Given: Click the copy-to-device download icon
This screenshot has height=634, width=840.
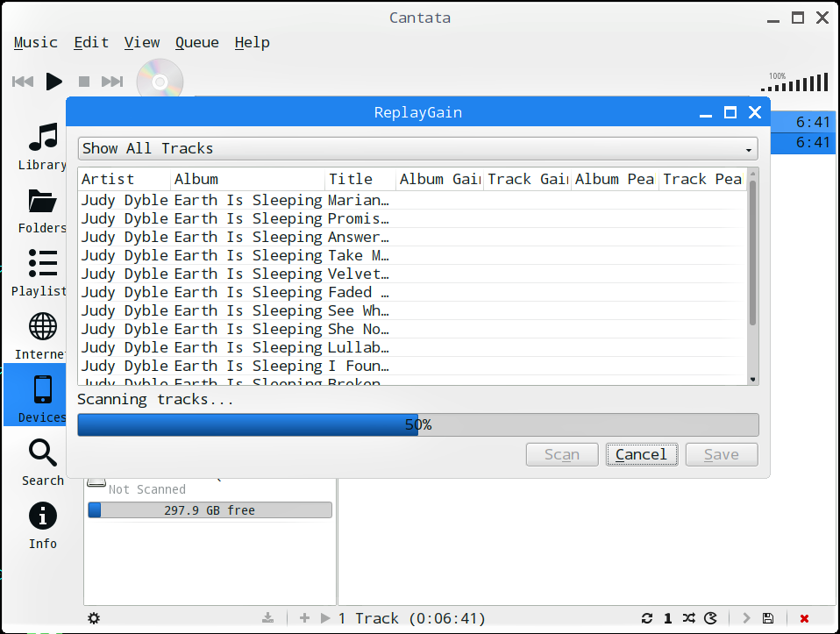Looking at the screenshot, I should (267, 618).
